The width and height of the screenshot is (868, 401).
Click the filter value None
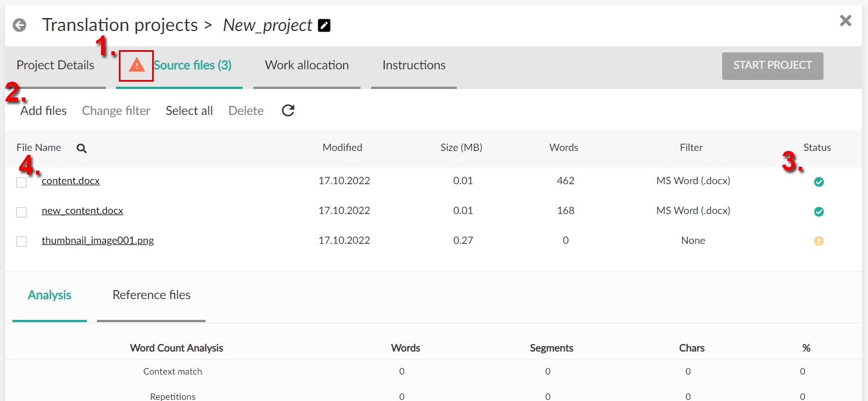pyautogui.click(x=693, y=240)
